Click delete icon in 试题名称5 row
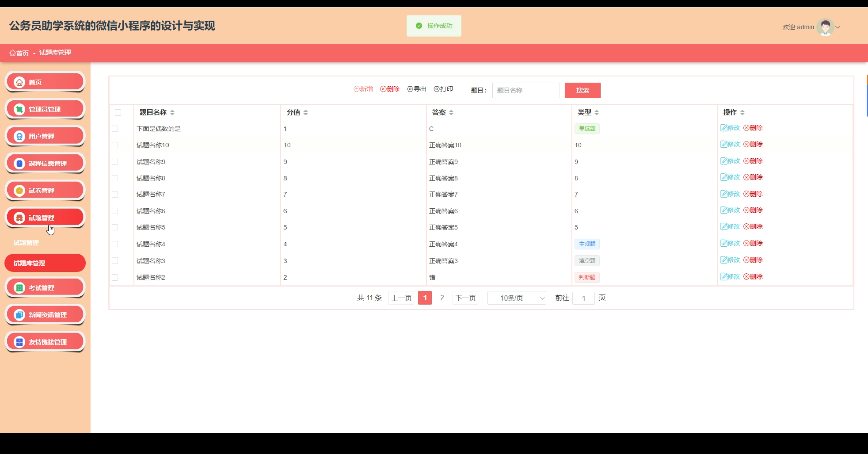Screen dimensions: 868x454 (x=746, y=227)
